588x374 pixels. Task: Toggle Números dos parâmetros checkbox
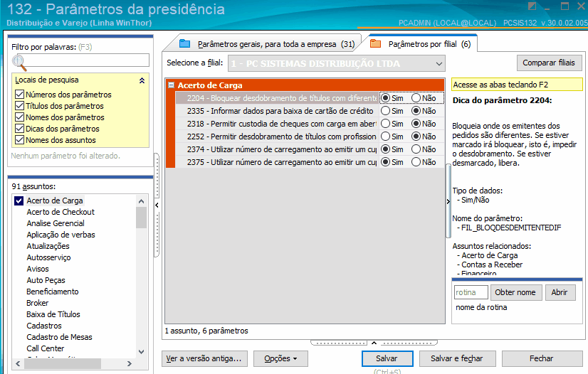19,95
